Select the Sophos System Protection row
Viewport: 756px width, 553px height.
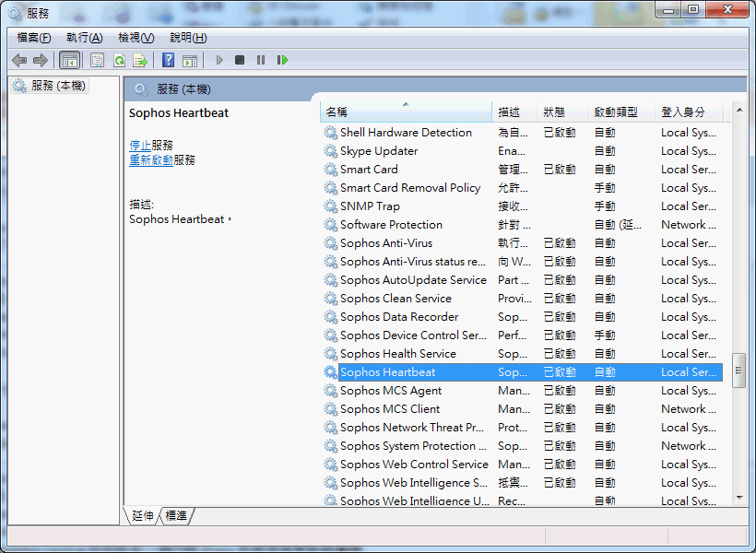tap(523, 446)
